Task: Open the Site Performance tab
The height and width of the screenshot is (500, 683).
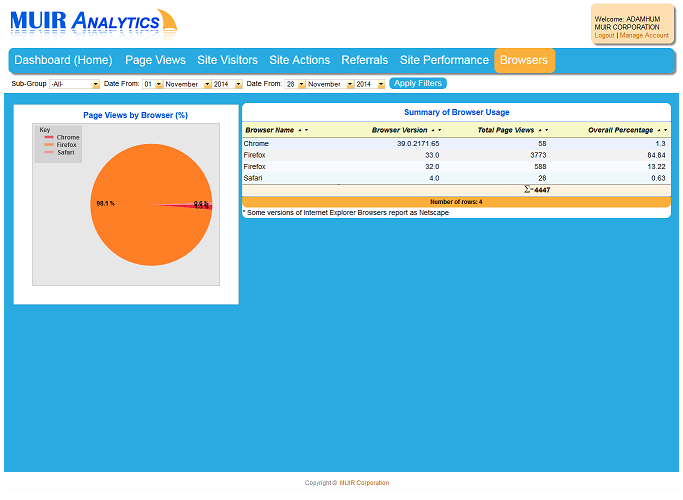Action: 444,60
